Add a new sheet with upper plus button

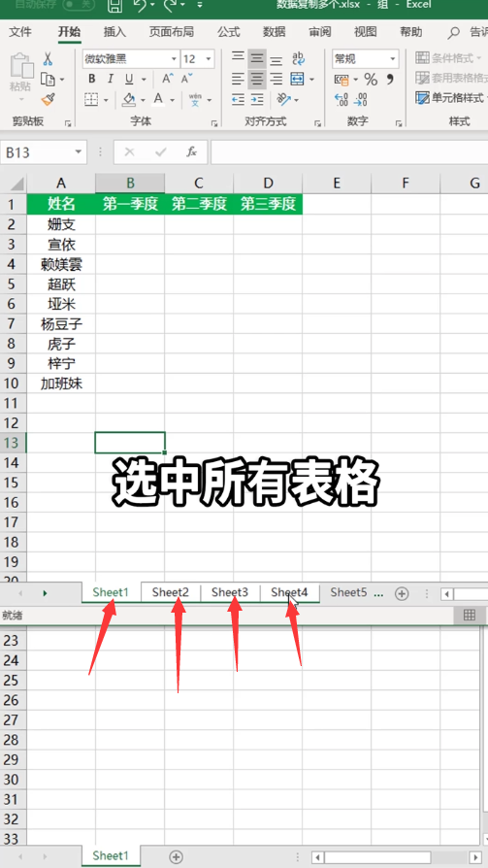[x=401, y=593]
